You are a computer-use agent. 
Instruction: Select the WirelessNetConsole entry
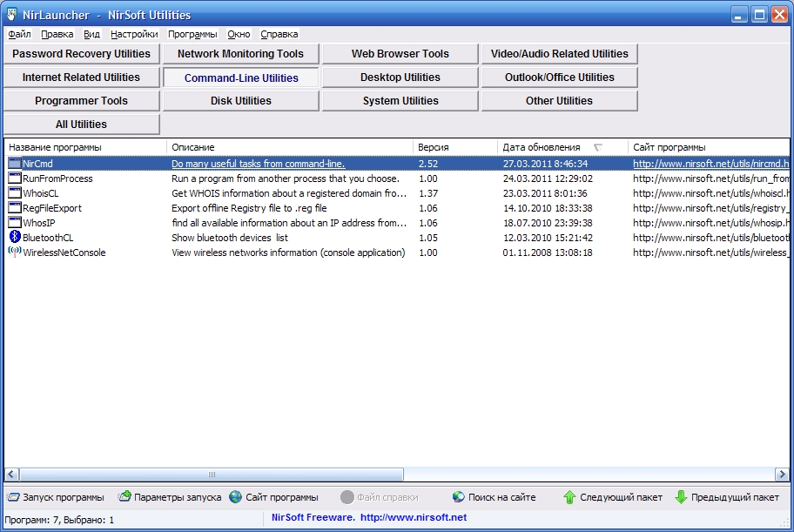click(64, 253)
